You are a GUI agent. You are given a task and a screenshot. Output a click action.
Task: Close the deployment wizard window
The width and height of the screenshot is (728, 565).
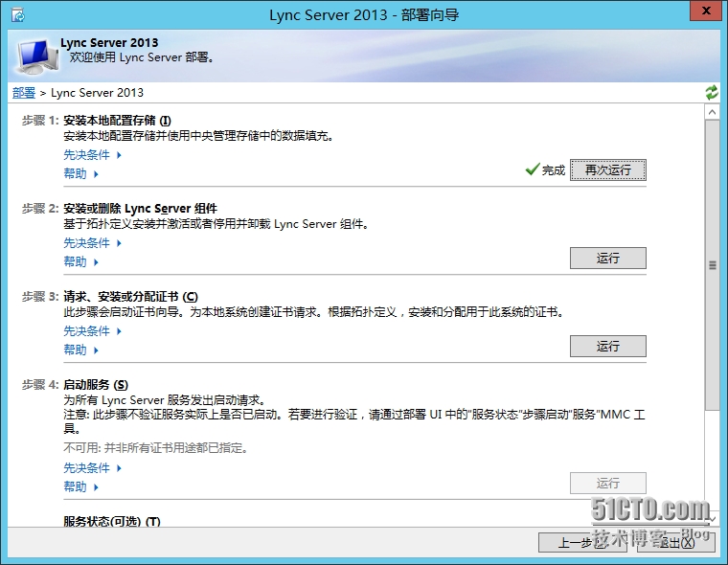coord(705,11)
